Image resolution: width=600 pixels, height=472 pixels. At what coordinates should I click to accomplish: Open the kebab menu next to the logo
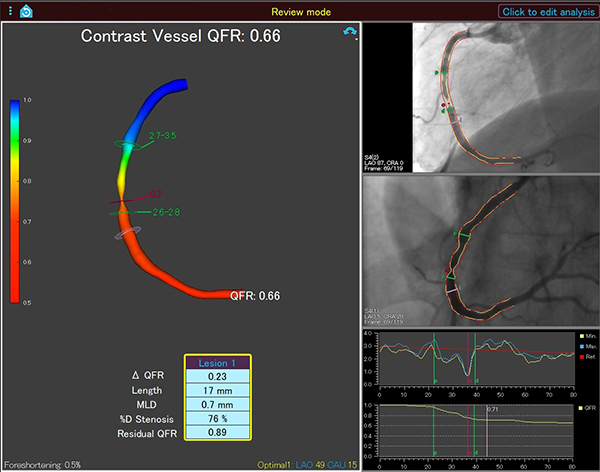pyautogui.click(x=8, y=11)
